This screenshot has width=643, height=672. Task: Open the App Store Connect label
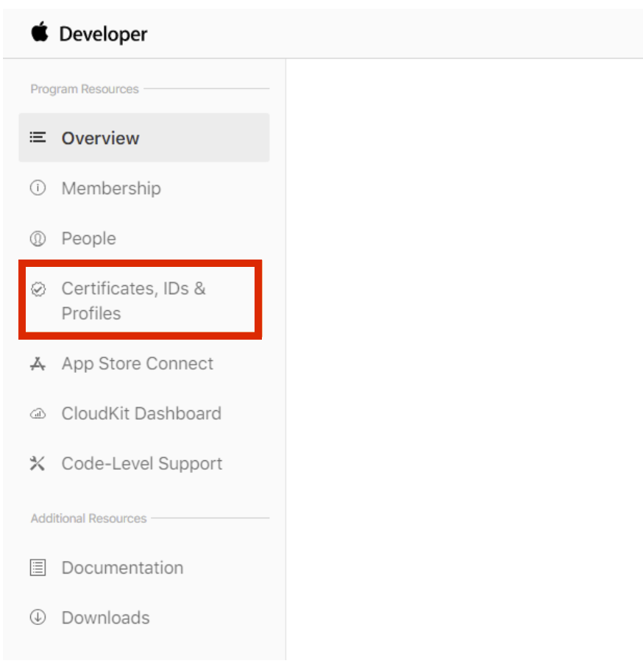[x=137, y=363]
